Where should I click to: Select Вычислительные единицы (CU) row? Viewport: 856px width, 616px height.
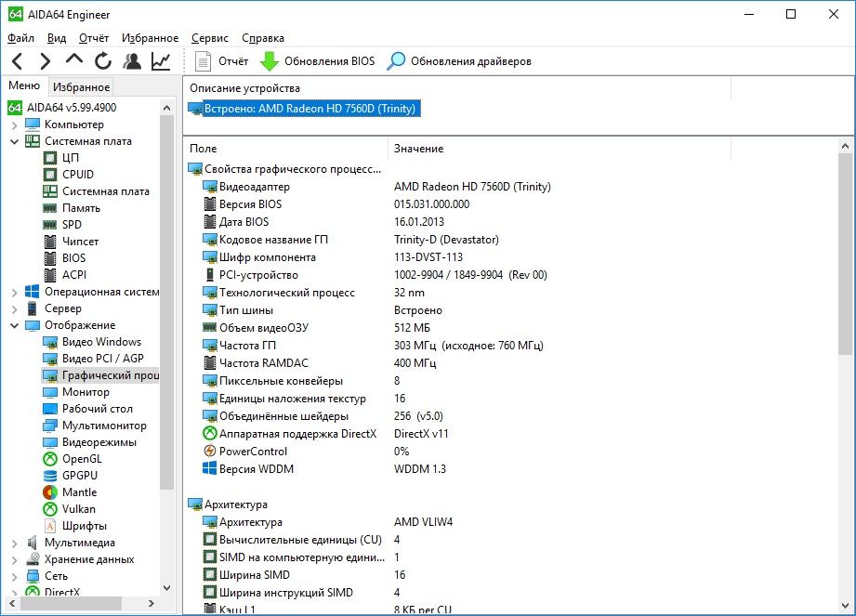tap(301, 540)
